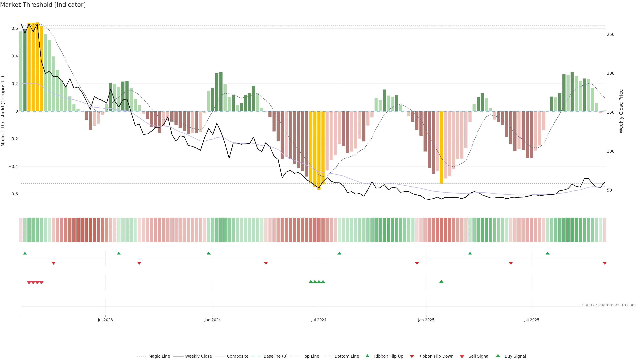Click first ribbon flip up marker at far left
The height and width of the screenshot is (362, 644).
pyautogui.click(x=25, y=253)
